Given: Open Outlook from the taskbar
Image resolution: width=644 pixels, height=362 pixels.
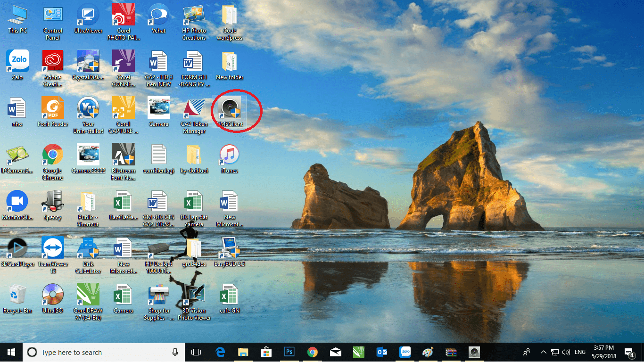Looking at the screenshot, I should [x=382, y=352].
